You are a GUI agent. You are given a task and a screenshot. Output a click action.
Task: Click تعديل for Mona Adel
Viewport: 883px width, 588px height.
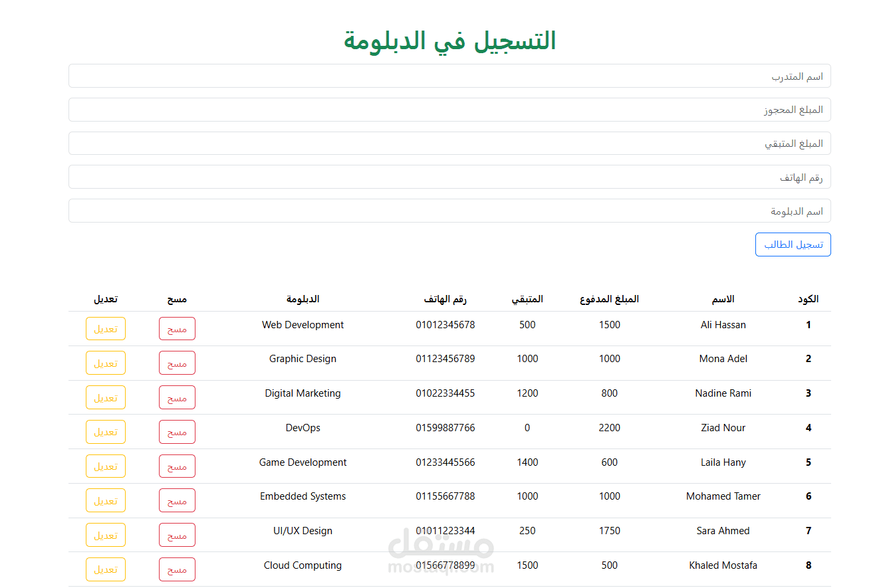[106, 363]
